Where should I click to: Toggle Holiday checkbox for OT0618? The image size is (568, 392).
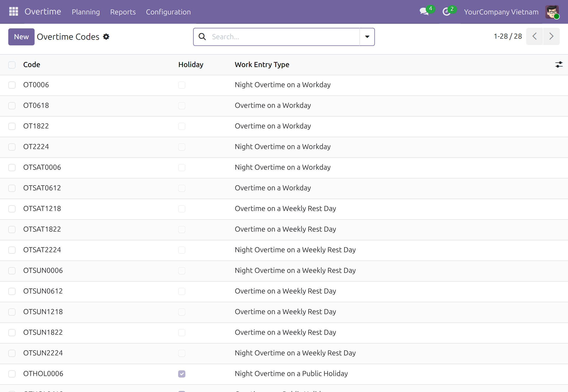[182, 106]
